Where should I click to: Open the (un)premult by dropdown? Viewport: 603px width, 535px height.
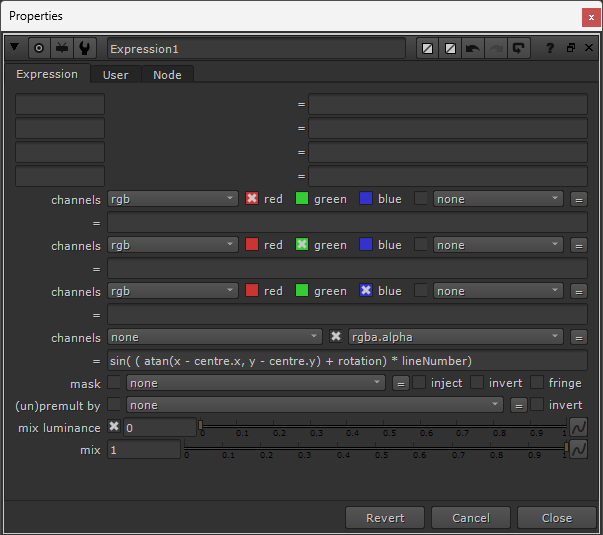315,405
